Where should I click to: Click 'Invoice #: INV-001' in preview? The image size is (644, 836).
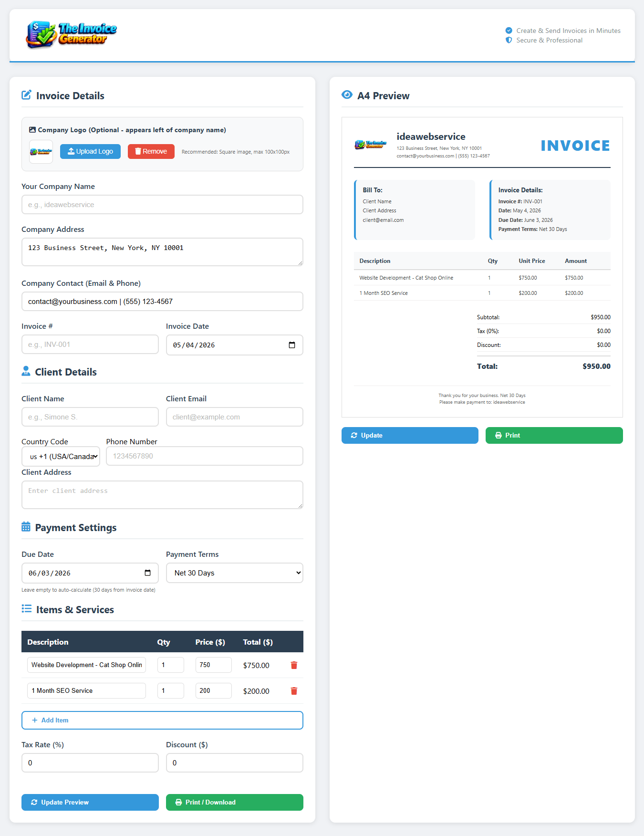tap(520, 201)
